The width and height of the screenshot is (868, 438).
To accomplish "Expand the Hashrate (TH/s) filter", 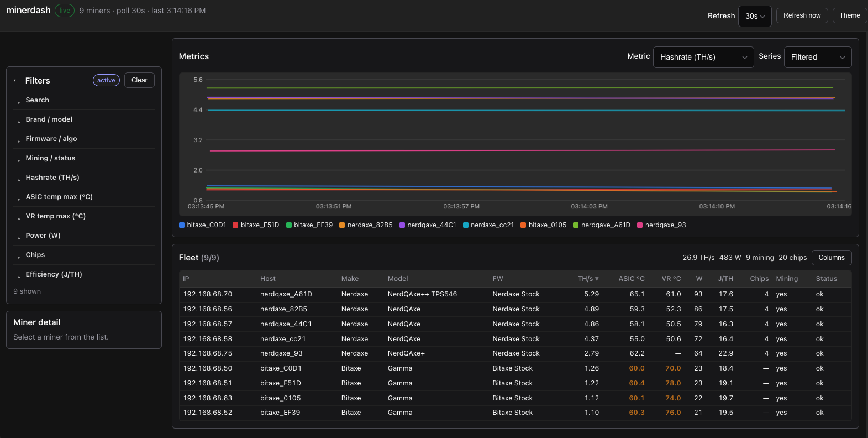I will pyautogui.click(x=84, y=178).
